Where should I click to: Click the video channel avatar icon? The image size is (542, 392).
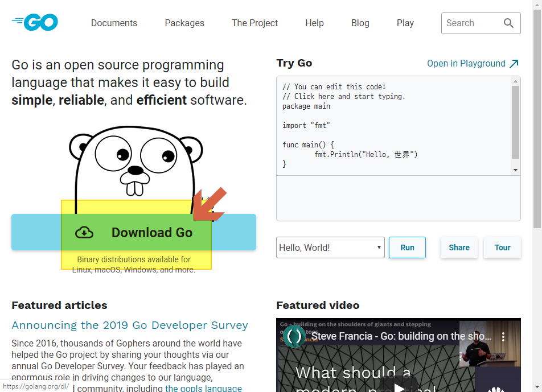(x=294, y=336)
